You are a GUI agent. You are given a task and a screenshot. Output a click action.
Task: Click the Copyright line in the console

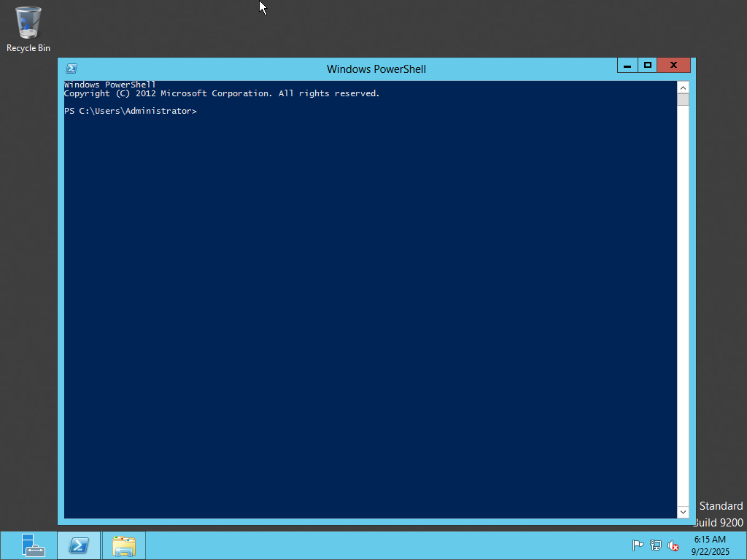pyautogui.click(x=222, y=93)
